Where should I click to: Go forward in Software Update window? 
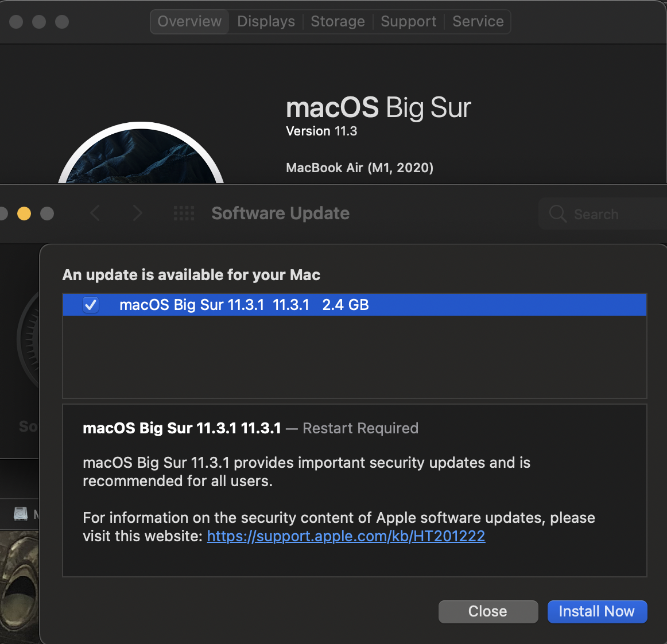click(x=137, y=213)
